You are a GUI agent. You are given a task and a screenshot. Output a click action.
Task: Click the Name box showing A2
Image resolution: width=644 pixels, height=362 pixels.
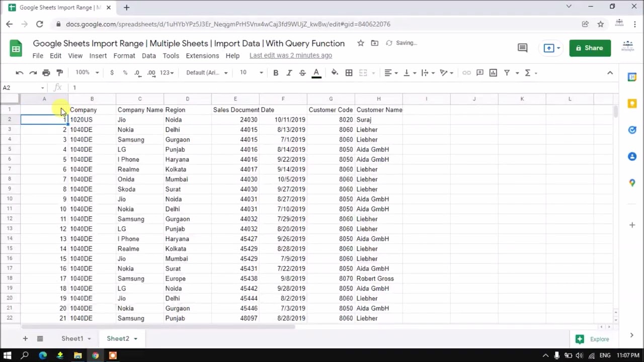coord(23,87)
